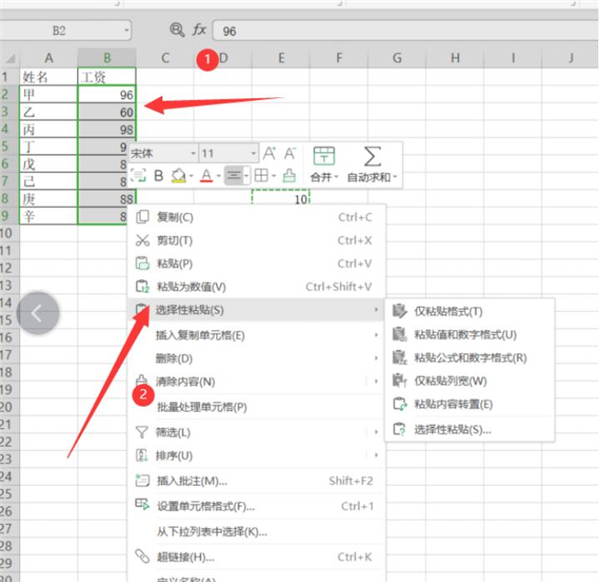The width and height of the screenshot is (600, 582).
Task: Select row 12 header
Action: (7, 268)
